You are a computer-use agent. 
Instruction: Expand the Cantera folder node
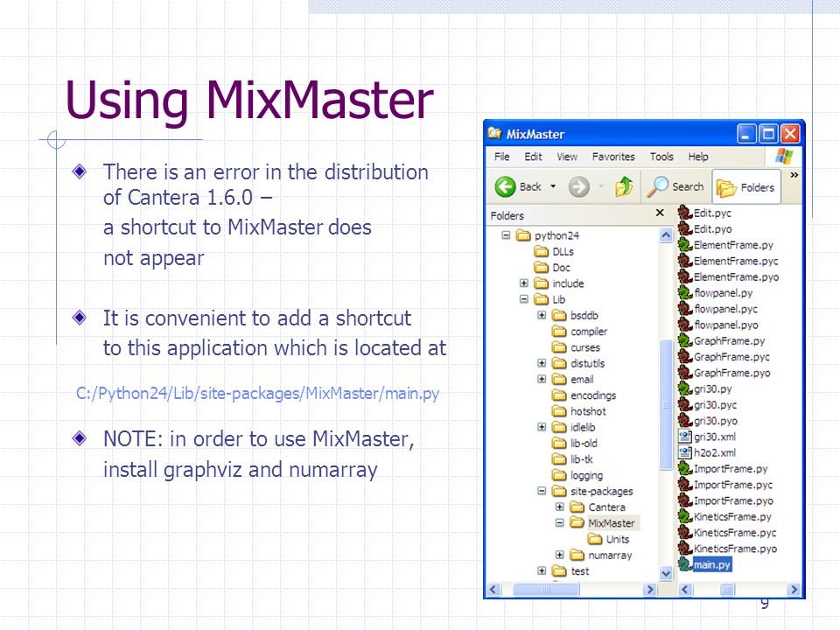(560, 507)
